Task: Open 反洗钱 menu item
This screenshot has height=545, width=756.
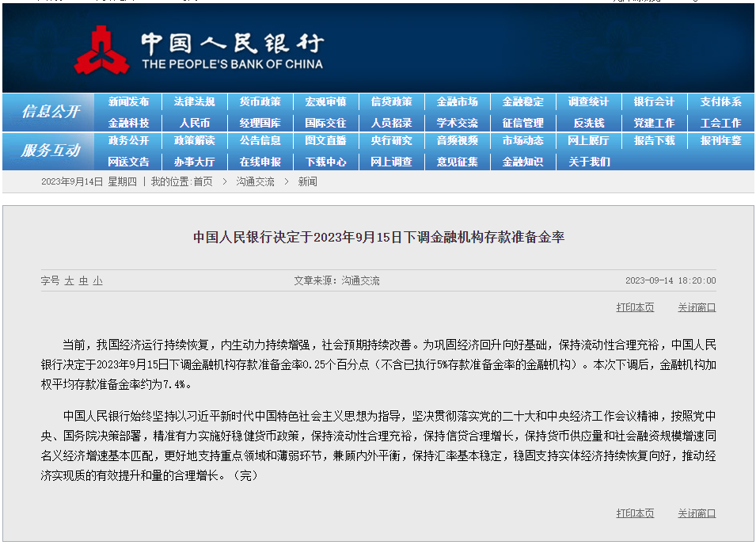Action: [588, 123]
